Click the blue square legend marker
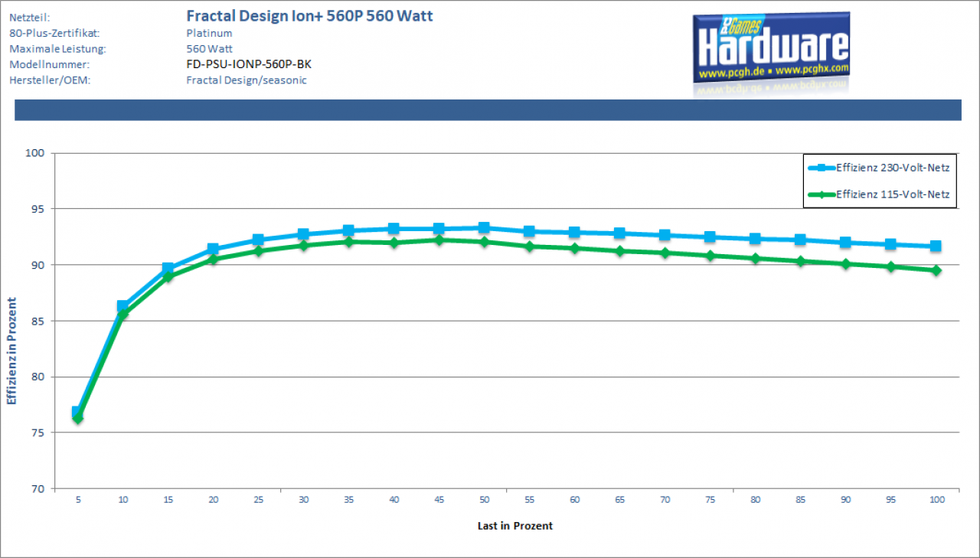This screenshot has height=558, width=980. [x=823, y=168]
